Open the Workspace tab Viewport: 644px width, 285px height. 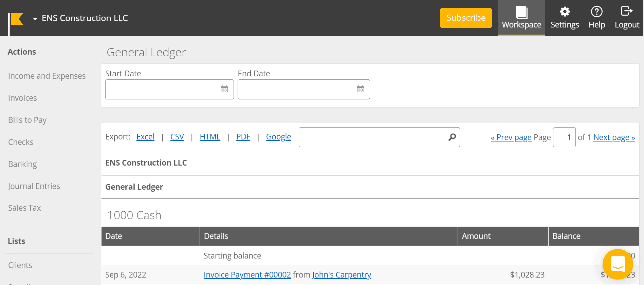(521, 18)
